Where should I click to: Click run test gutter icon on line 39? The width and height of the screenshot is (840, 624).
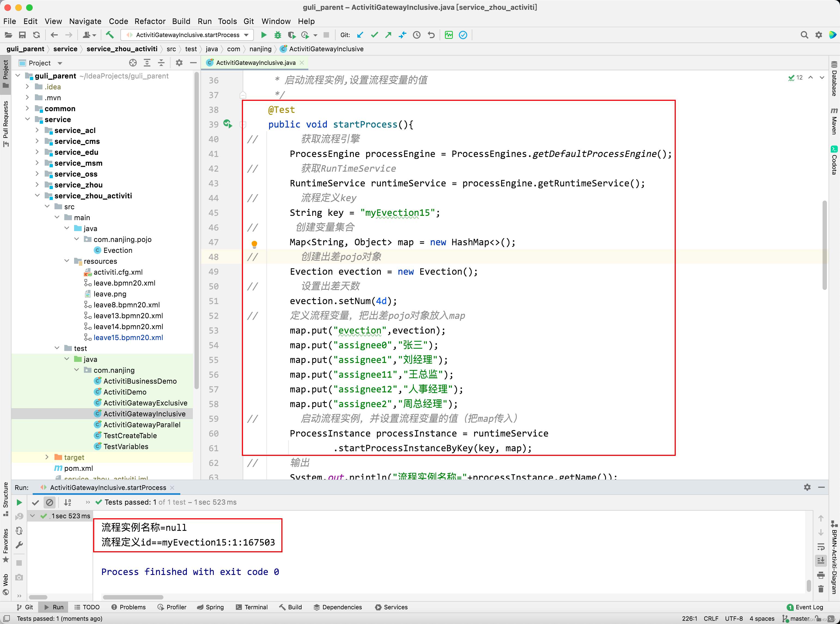pos(228,124)
